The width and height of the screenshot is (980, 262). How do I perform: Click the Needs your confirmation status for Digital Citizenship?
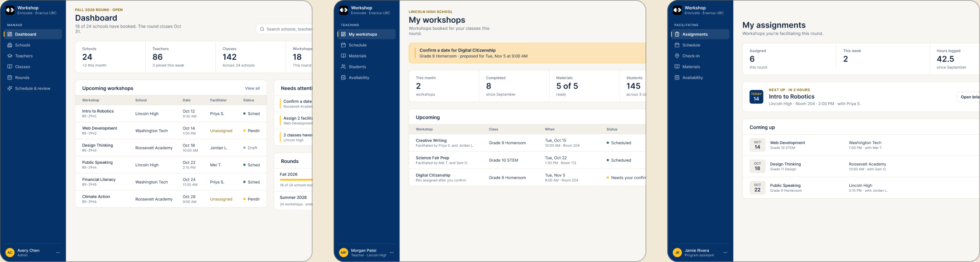pos(626,178)
